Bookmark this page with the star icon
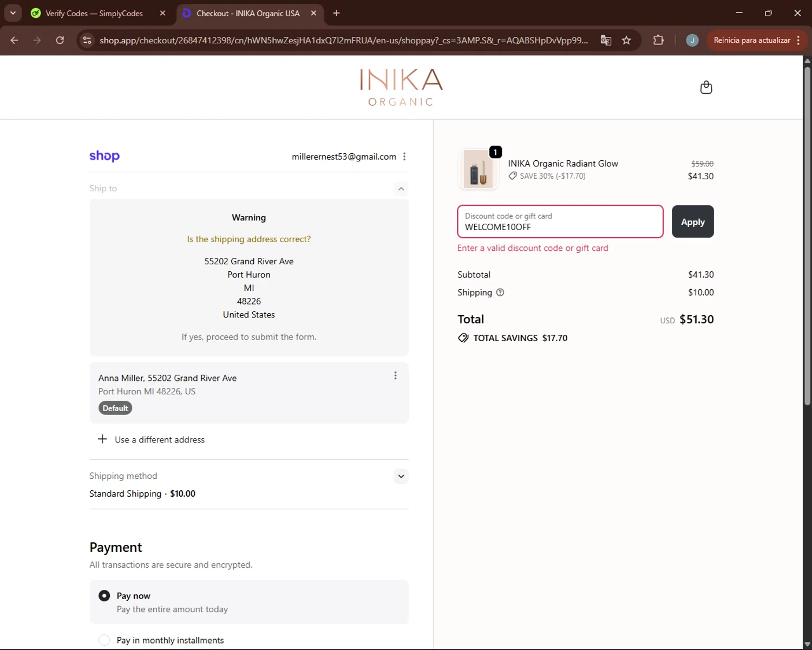 click(626, 40)
